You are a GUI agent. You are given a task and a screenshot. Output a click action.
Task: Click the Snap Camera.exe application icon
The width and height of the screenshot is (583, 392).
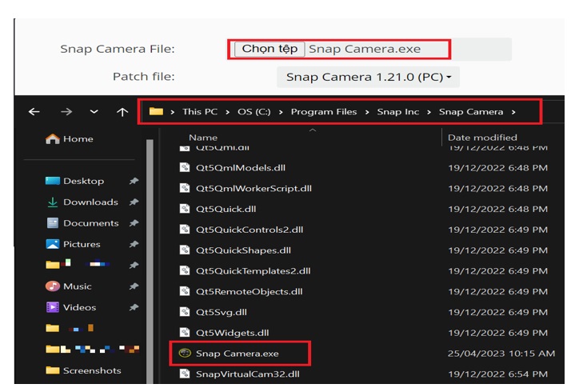click(184, 353)
